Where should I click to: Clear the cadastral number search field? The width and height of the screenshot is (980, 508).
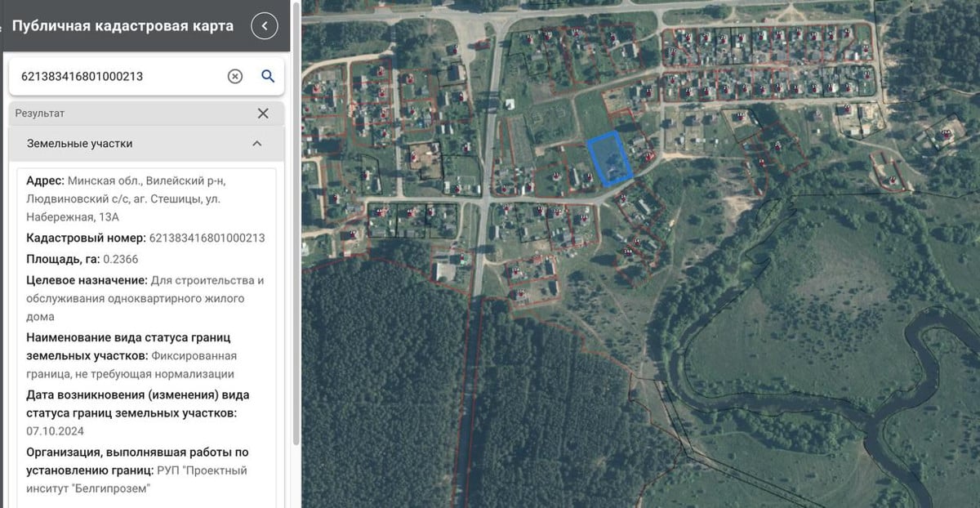[x=234, y=76]
